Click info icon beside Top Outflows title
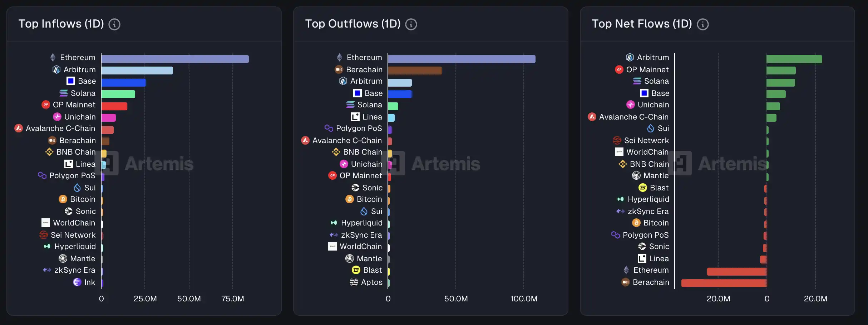Viewport: 868px width, 325px height. click(x=411, y=24)
